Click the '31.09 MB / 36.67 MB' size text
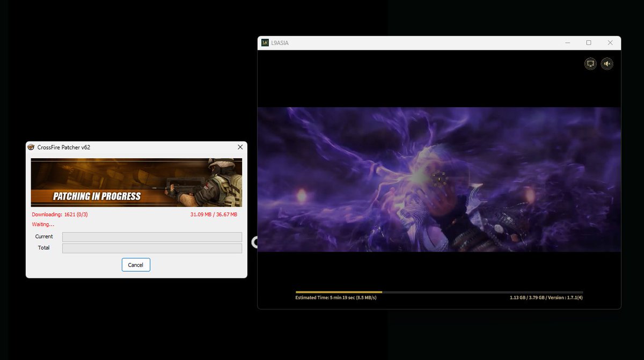644x360 pixels. tap(214, 215)
